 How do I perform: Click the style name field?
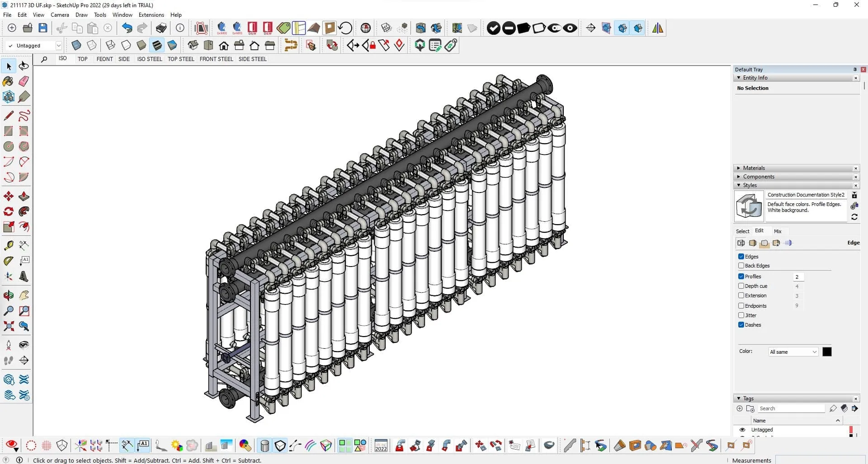click(x=807, y=195)
